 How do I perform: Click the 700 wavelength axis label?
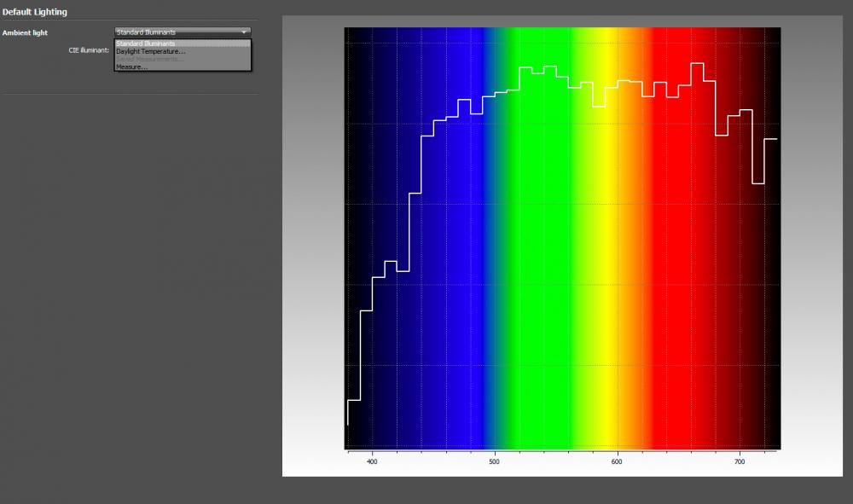pos(740,461)
